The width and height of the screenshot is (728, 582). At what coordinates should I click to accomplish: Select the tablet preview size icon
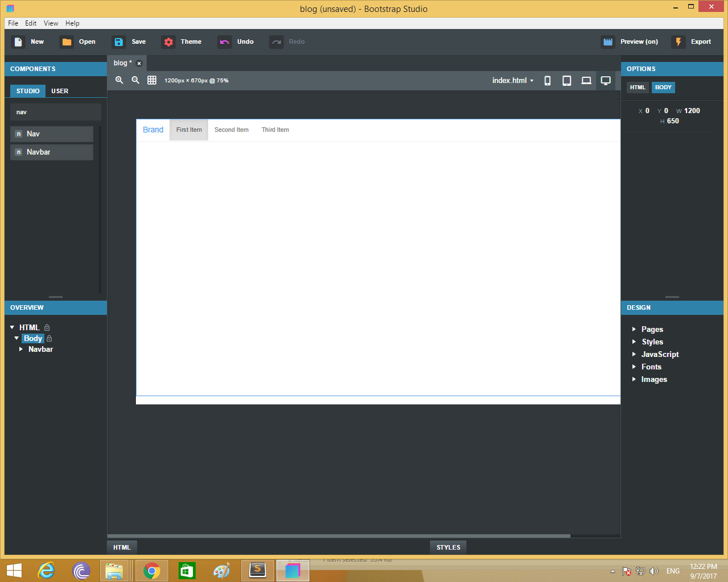point(566,80)
